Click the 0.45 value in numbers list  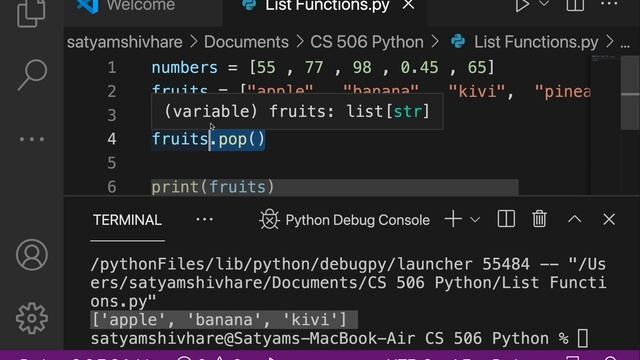420,67
